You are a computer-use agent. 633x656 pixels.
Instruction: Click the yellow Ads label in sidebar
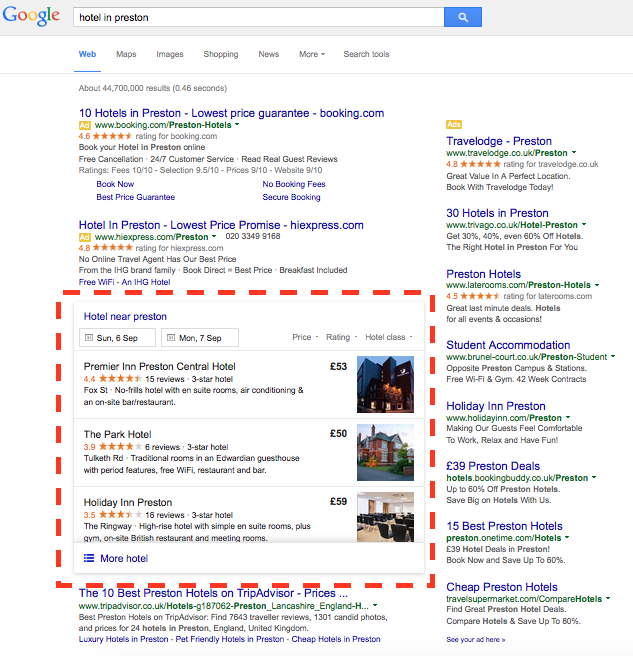click(454, 124)
